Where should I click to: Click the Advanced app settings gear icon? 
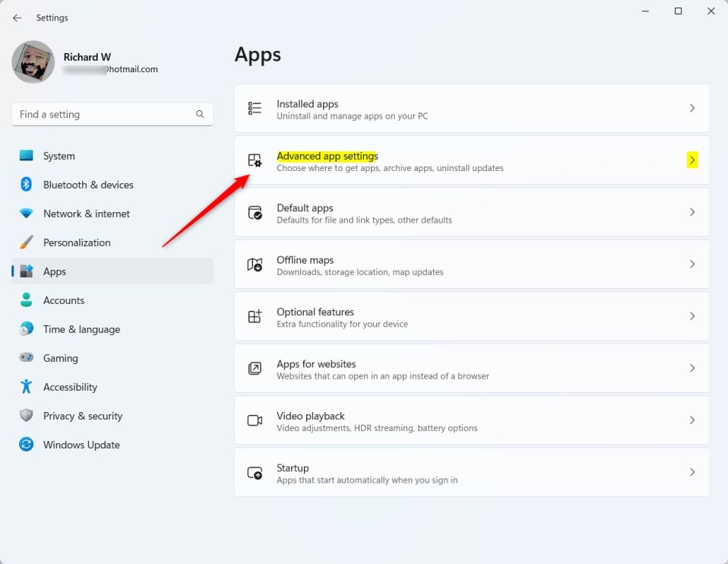(255, 160)
